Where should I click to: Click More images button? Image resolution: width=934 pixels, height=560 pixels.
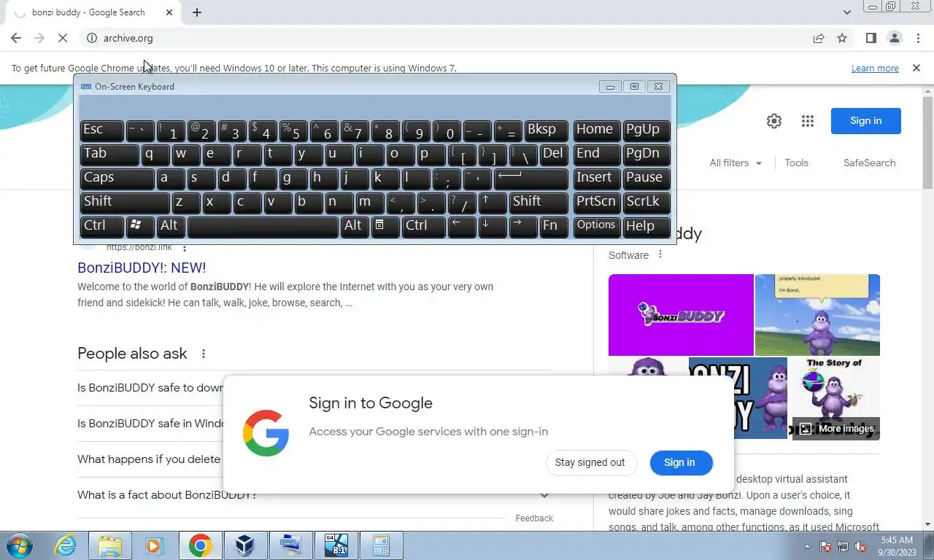tap(836, 429)
